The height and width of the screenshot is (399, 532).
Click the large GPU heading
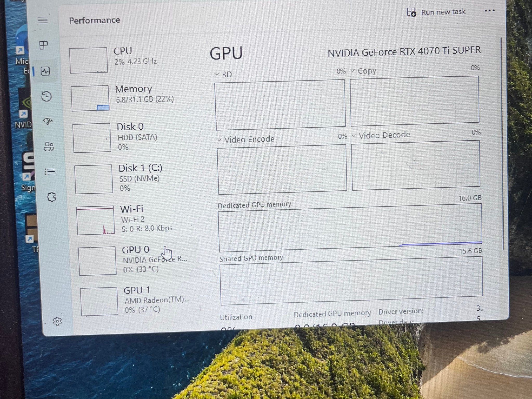pos(226,53)
